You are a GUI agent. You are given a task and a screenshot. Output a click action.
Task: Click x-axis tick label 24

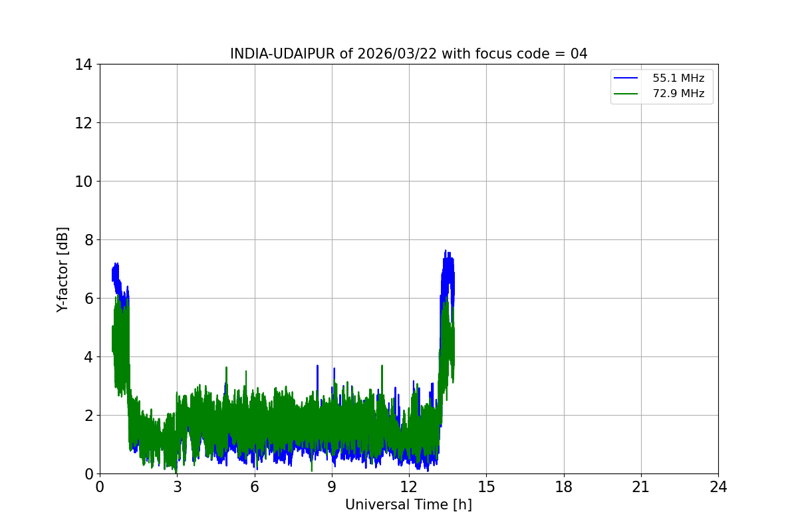[718, 487]
